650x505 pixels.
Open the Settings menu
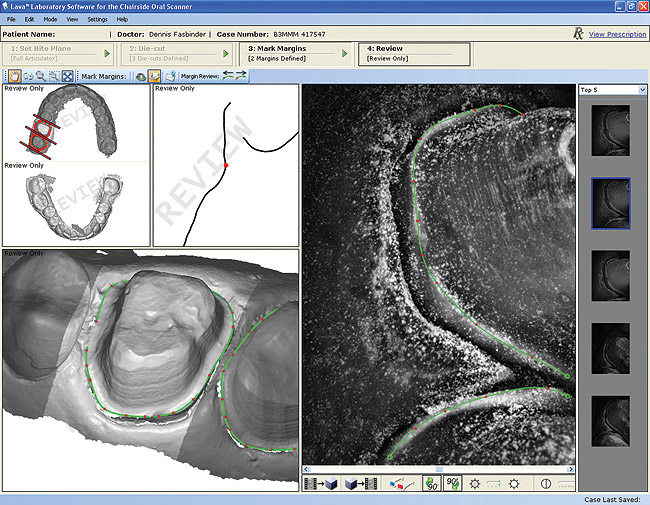[x=97, y=19]
